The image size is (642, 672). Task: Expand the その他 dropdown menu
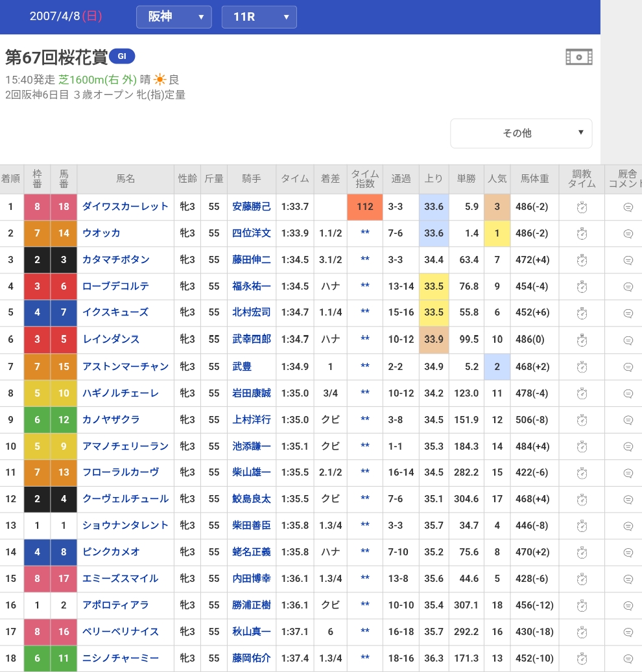[521, 133]
